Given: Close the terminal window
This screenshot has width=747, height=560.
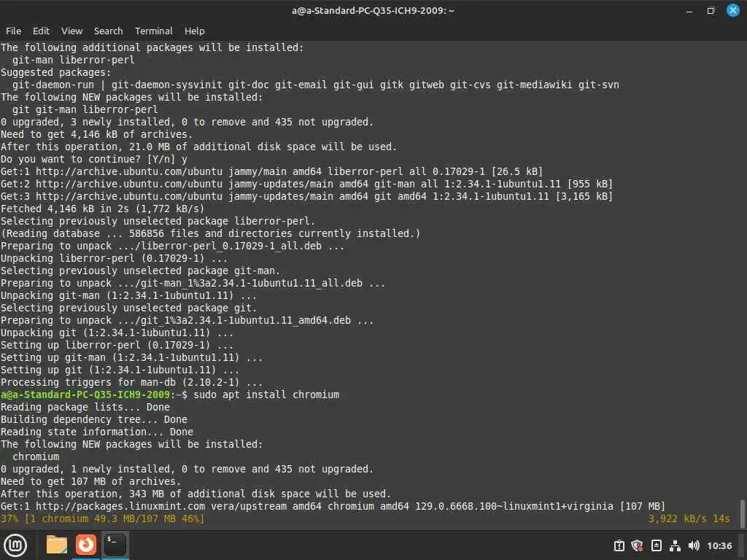Looking at the screenshot, I should [732, 10].
